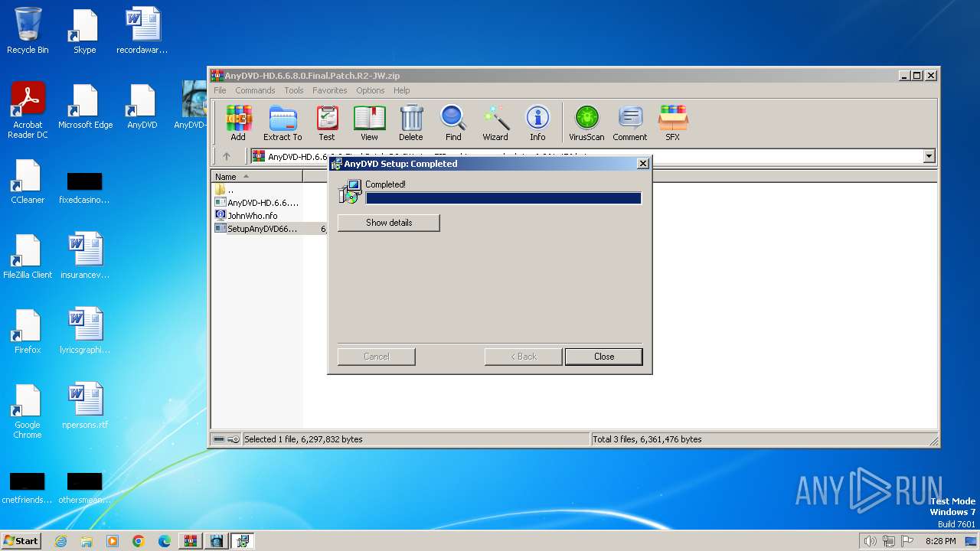Click the Add toolbar icon in WinRAR
980x551 pixels.
click(x=238, y=123)
